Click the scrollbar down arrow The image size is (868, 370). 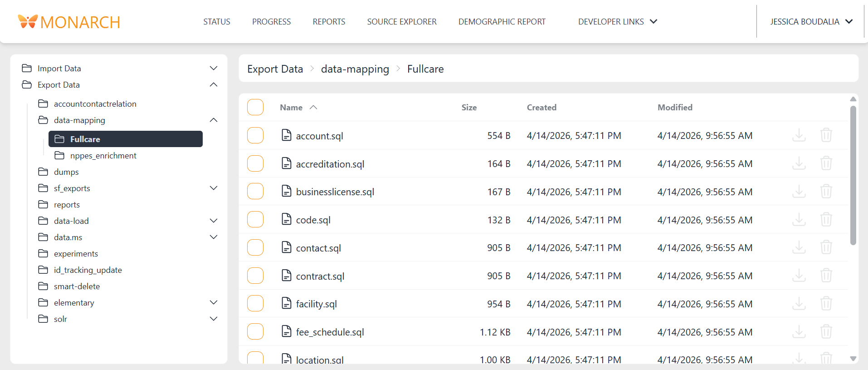(x=853, y=359)
